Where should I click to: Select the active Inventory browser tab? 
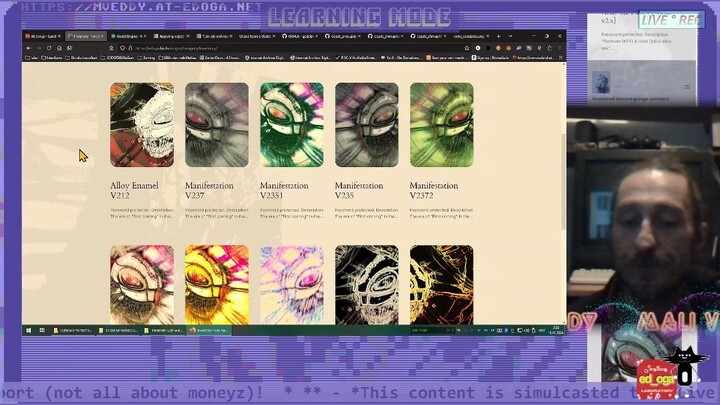tap(85, 36)
